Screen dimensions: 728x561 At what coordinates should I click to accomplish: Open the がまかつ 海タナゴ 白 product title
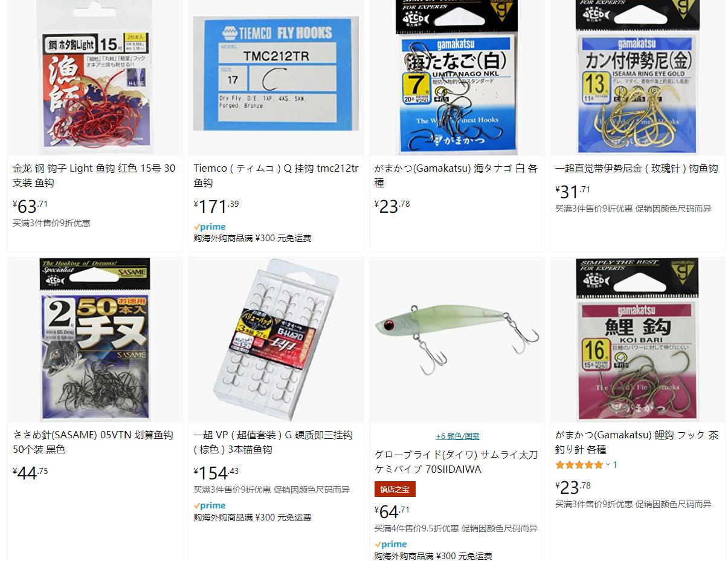(x=456, y=175)
